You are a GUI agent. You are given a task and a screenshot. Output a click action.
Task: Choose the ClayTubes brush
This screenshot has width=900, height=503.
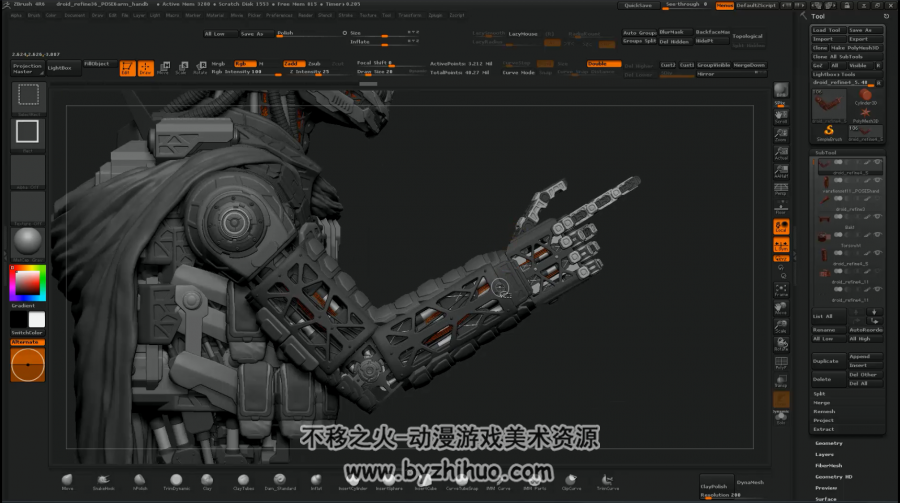[243, 481]
